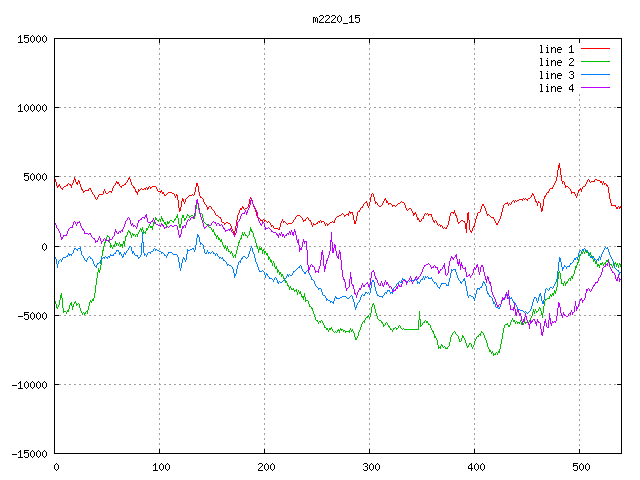The width and height of the screenshot is (640, 480).
Task: Click the y-axis label 5000
Action: click(x=35, y=177)
